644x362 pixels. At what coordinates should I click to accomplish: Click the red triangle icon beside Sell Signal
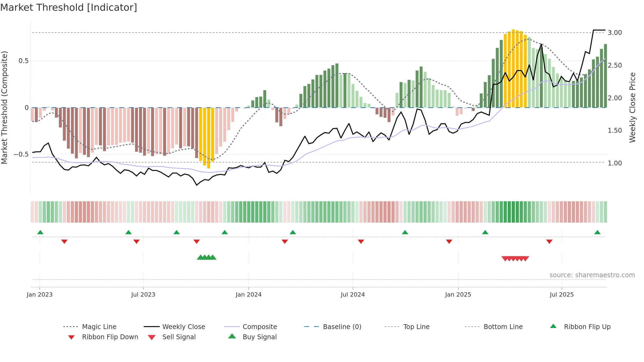point(152,337)
